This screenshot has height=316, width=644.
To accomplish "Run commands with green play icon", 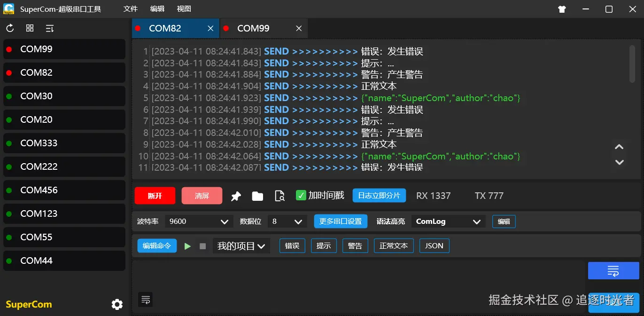I will 187,246.
